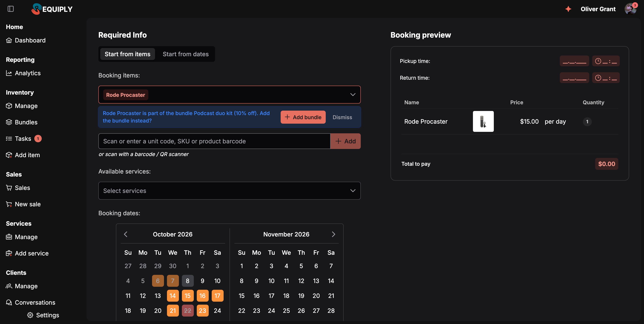Expand the Booking items dropdown
This screenshot has height=324, width=644.
click(353, 94)
